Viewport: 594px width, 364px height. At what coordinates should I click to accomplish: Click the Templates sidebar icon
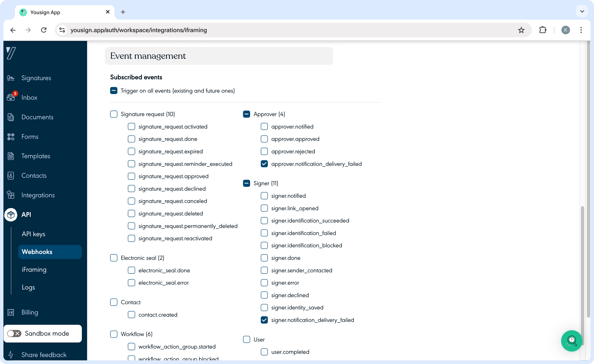tap(11, 156)
